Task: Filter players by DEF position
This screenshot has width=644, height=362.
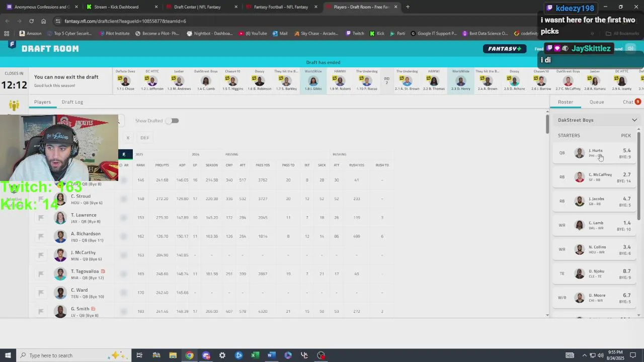Action: tap(145, 138)
